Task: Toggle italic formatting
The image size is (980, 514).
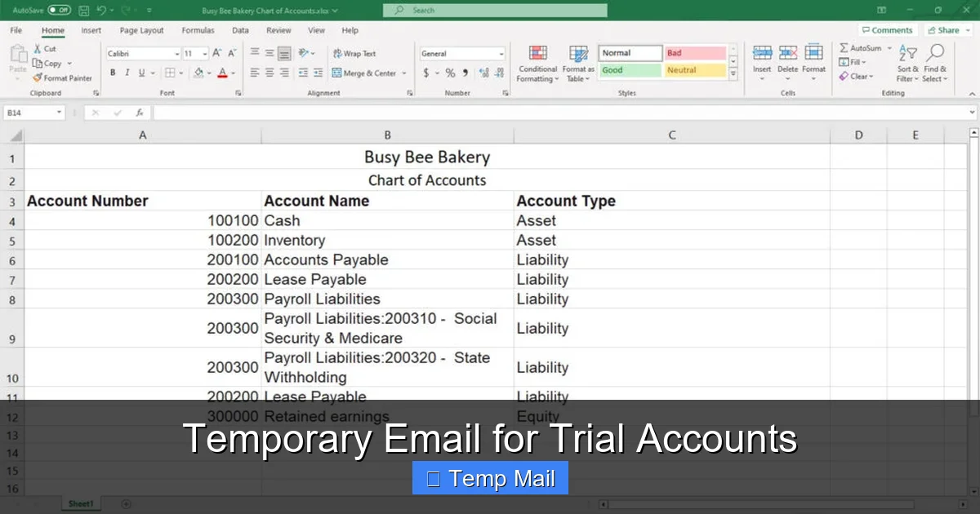Action: click(x=127, y=73)
